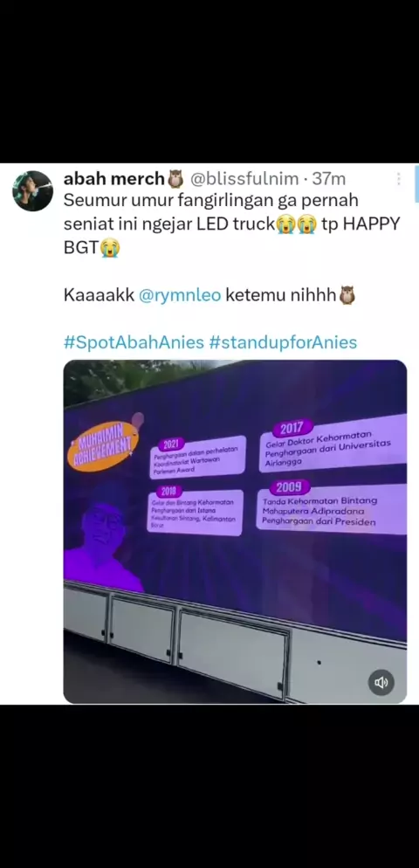Play the LED truck video
The image size is (419, 868).
(x=235, y=532)
